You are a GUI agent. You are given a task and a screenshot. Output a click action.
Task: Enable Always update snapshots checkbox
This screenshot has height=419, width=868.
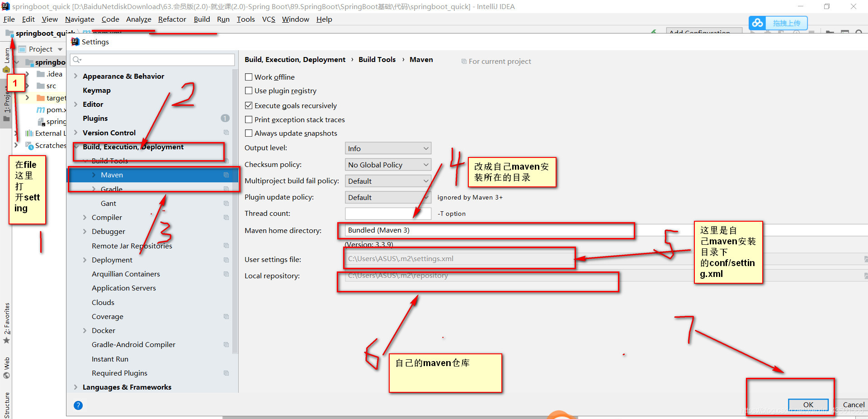coord(249,133)
